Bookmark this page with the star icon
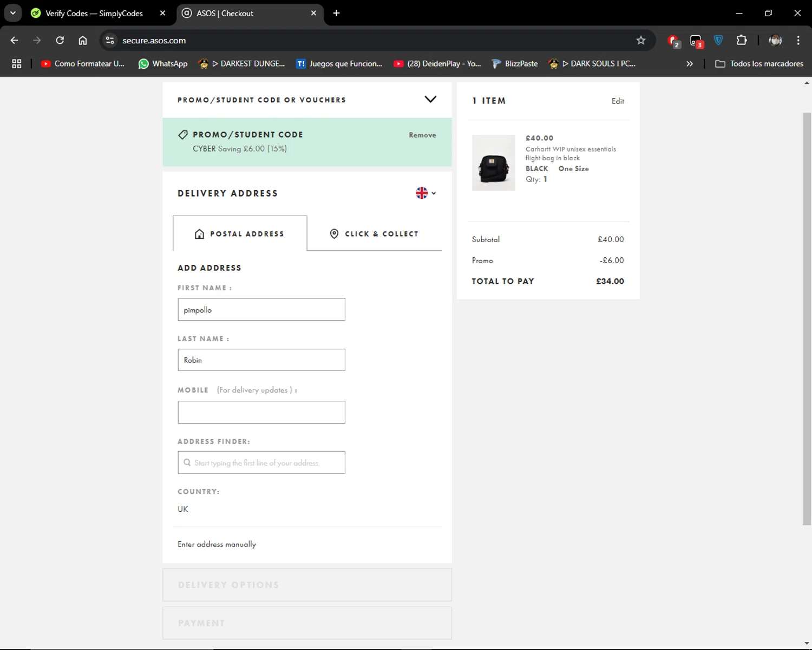The image size is (812, 650). (641, 40)
